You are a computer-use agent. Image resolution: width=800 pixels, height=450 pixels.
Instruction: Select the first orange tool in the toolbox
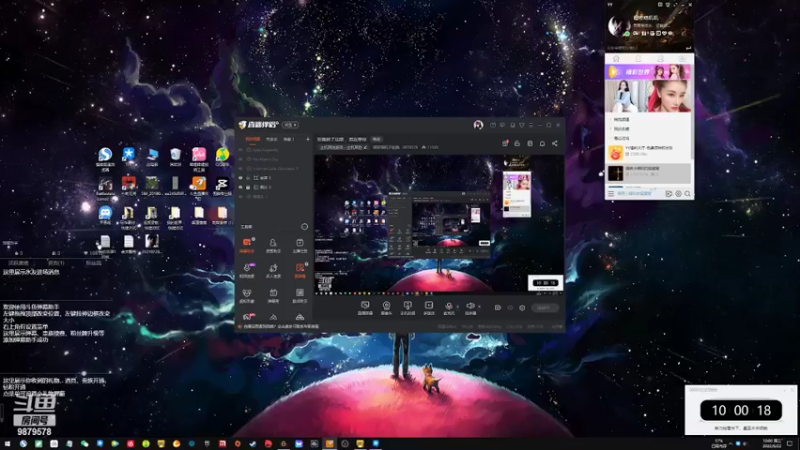(x=247, y=245)
